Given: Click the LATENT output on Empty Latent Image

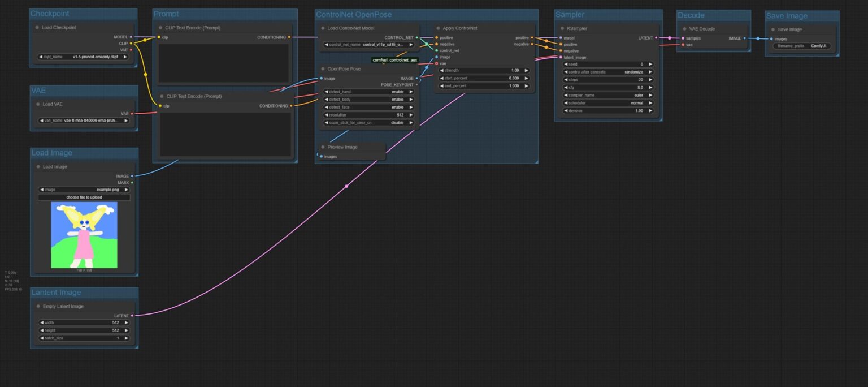Looking at the screenshot, I should [x=132, y=316].
